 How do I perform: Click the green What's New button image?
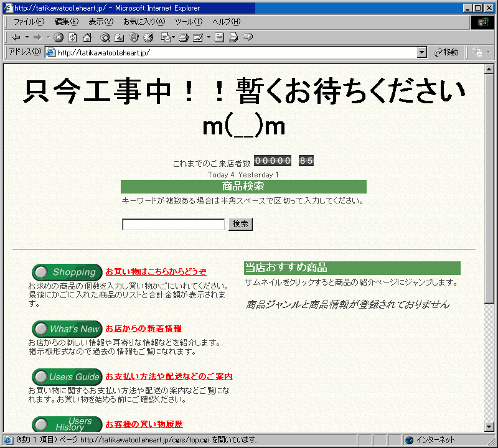(x=67, y=329)
